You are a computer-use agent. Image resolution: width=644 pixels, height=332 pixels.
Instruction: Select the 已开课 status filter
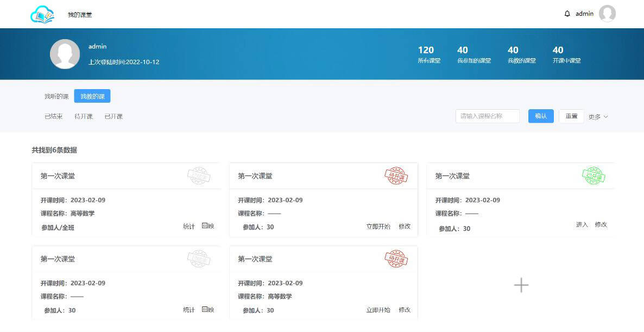113,116
